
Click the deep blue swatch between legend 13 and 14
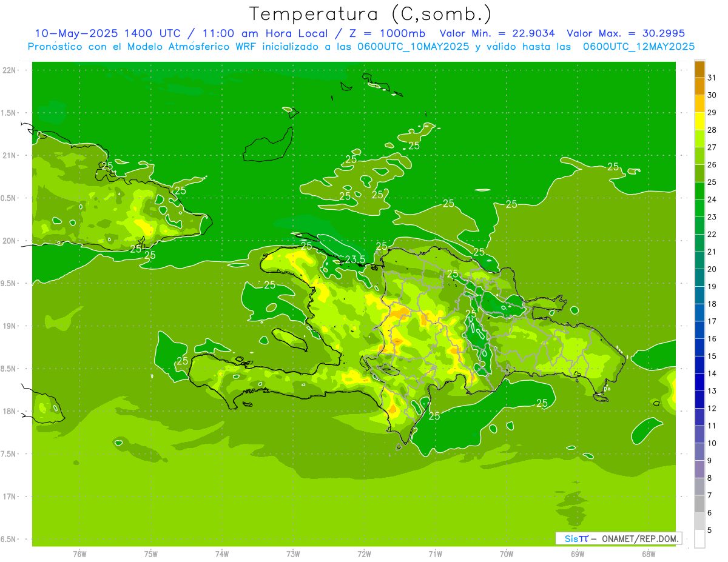tap(699, 382)
